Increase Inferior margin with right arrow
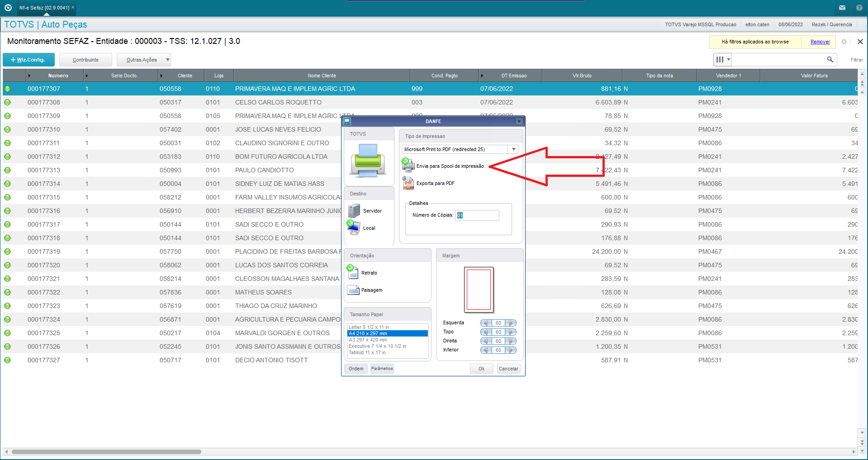Image resolution: width=868 pixels, height=460 pixels. 511,350
